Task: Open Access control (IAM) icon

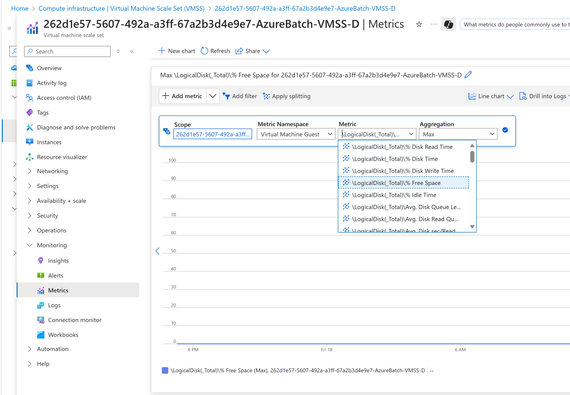Action: coord(29,98)
